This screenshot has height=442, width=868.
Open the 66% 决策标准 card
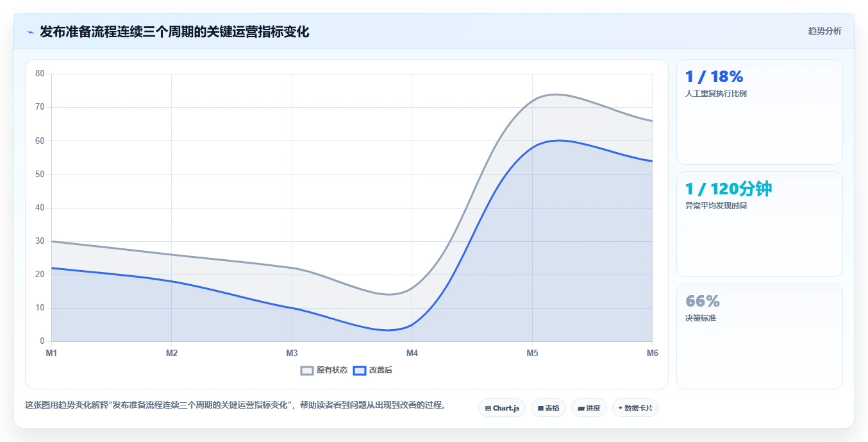759,337
